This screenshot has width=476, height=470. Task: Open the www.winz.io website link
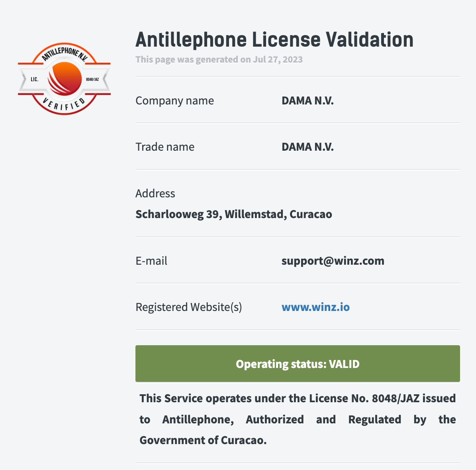[x=315, y=307]
